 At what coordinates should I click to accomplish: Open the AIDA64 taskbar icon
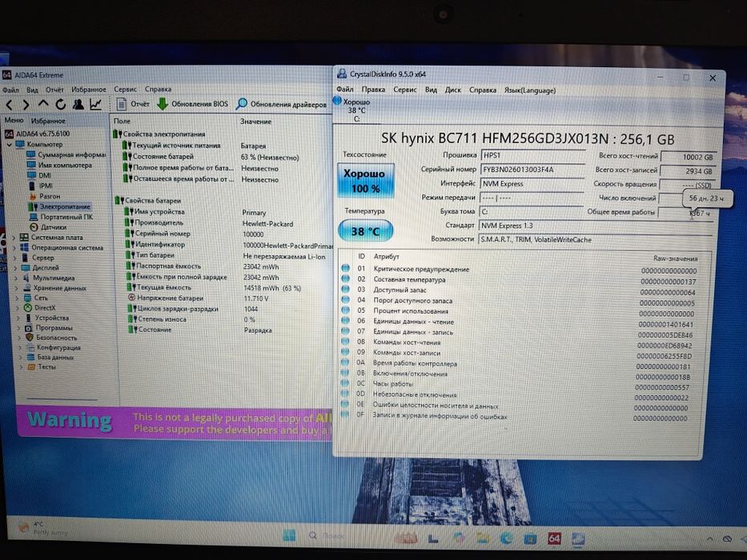point(554,538)
